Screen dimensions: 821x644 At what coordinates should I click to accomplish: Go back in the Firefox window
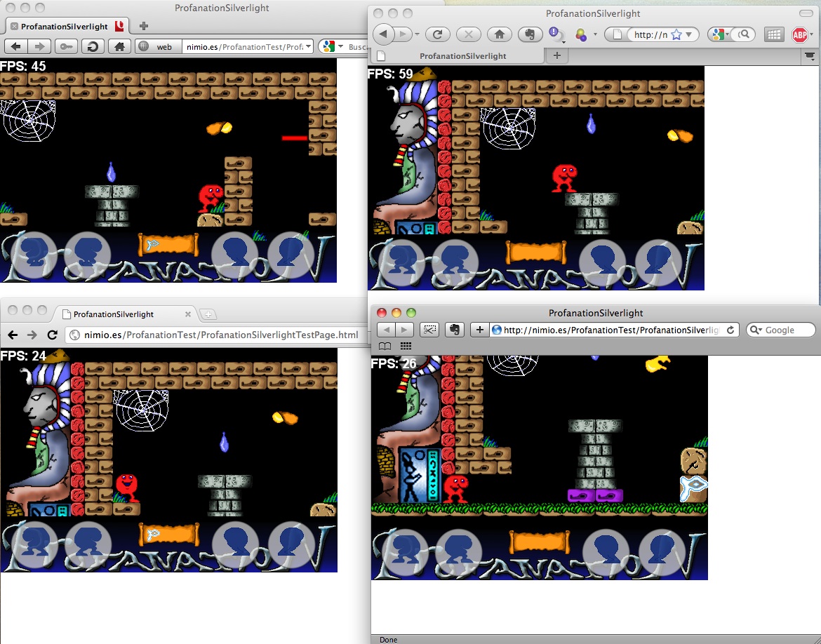pos(384,34)
